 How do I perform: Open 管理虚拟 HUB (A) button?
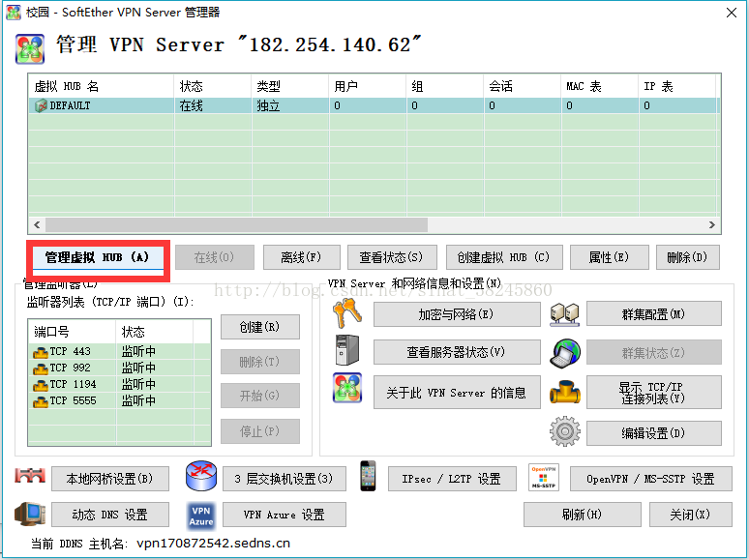(98, 257)
